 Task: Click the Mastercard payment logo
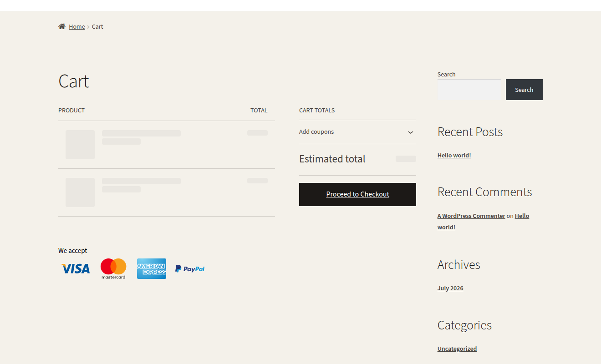point(113,269)
